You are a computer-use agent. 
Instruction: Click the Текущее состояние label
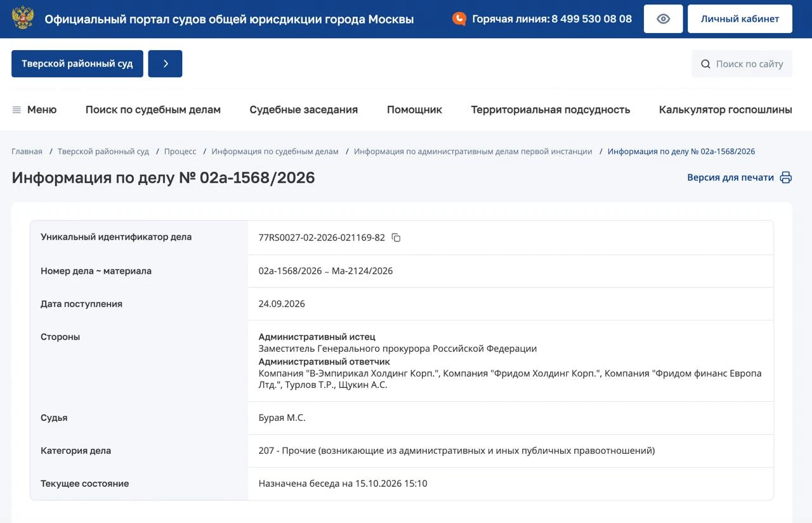85,484
